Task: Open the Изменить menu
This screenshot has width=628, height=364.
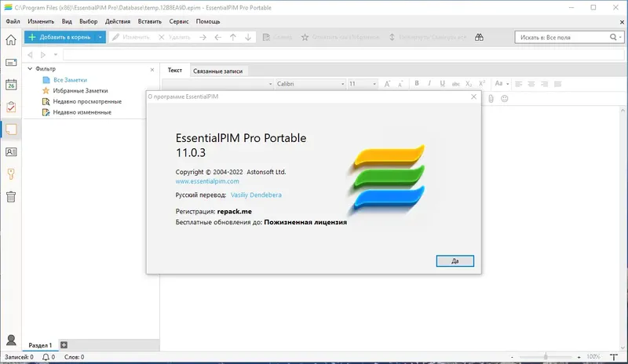Action: 41,22
